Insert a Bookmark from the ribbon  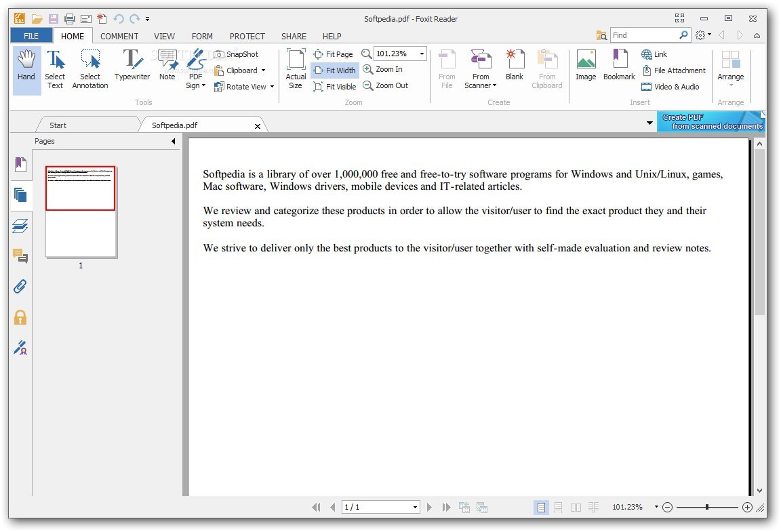click(x=618, y=68)
